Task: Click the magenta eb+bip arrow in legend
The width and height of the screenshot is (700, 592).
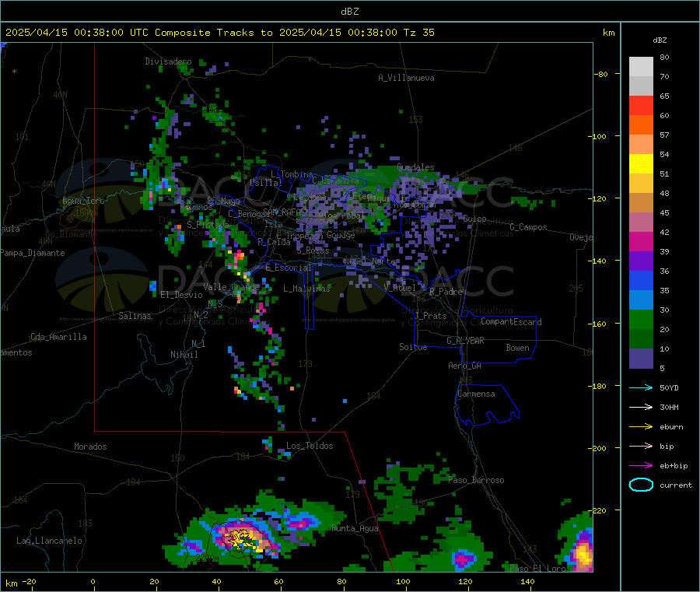Action: (641, 466)
